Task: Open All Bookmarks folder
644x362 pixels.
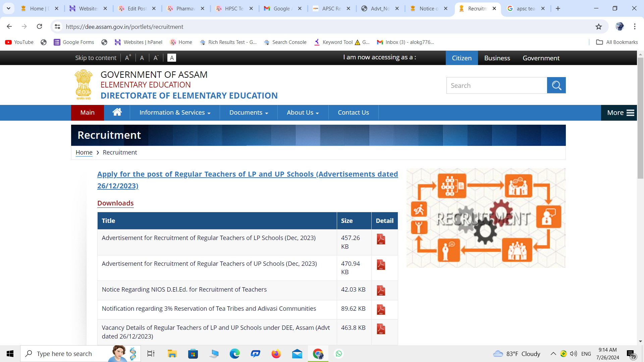Action: coord(617,42)
